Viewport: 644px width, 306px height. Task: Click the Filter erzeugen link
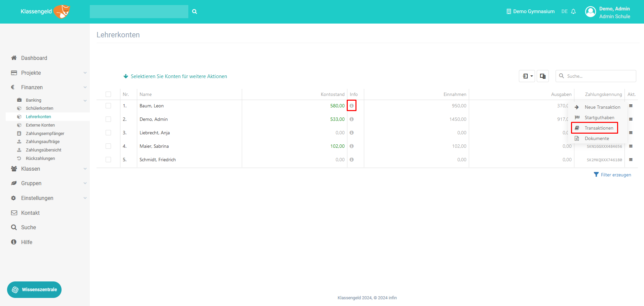(616, 175)
